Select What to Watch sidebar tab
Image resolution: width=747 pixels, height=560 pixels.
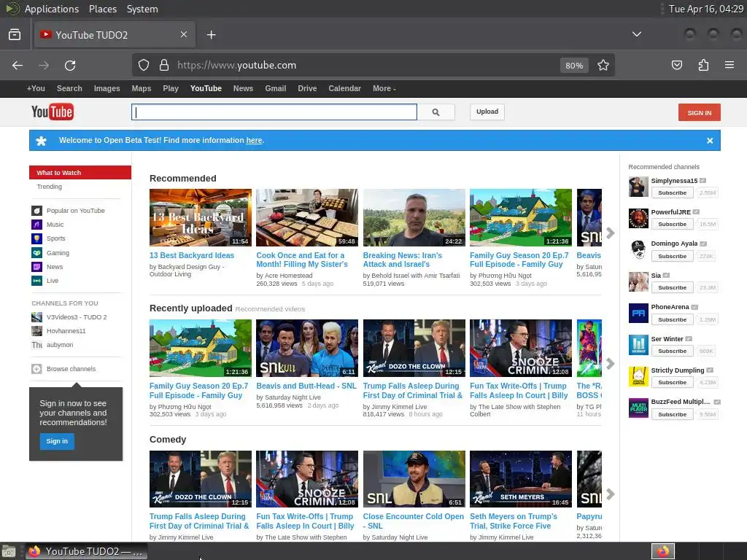(x=80, y=172)
